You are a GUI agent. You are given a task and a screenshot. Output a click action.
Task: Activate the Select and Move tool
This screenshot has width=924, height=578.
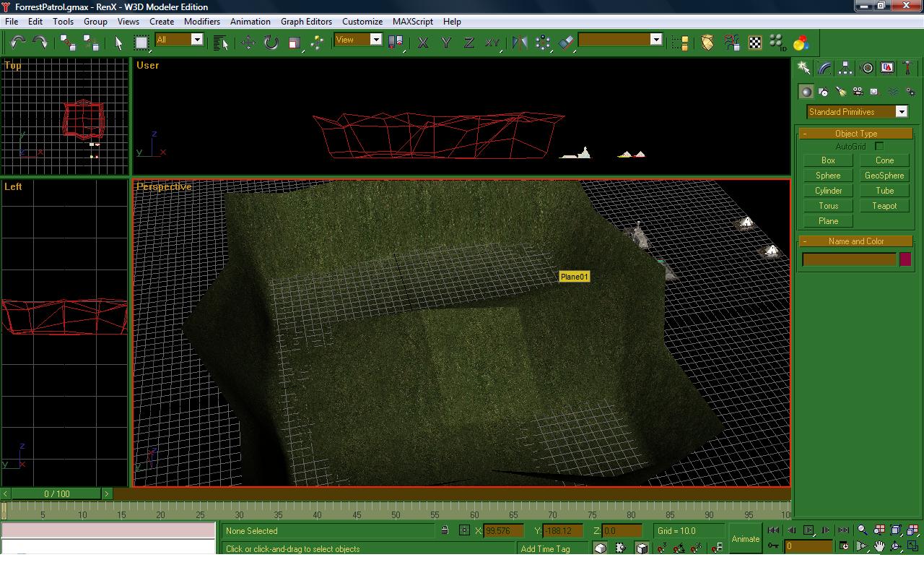pos(248,43)
